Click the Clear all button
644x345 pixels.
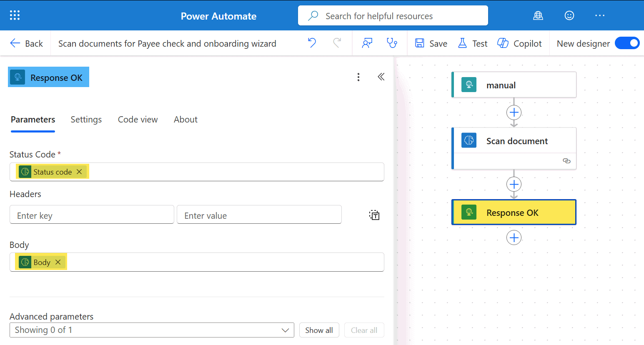[364, 330]
